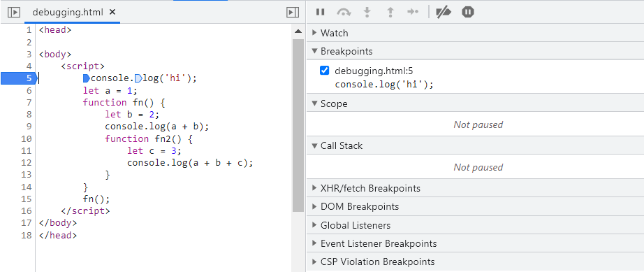Click line number 6 in gutter
Screen dimensions: 644x272
coord(29,90)
